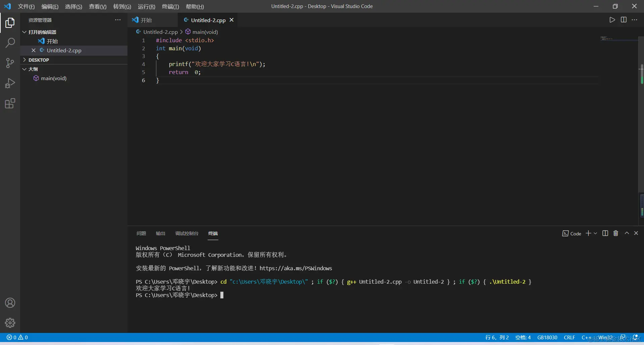Select Untitled-2.cpp in open editors list
The width and height of the screenshot is (644, 345).
point(74,50)
